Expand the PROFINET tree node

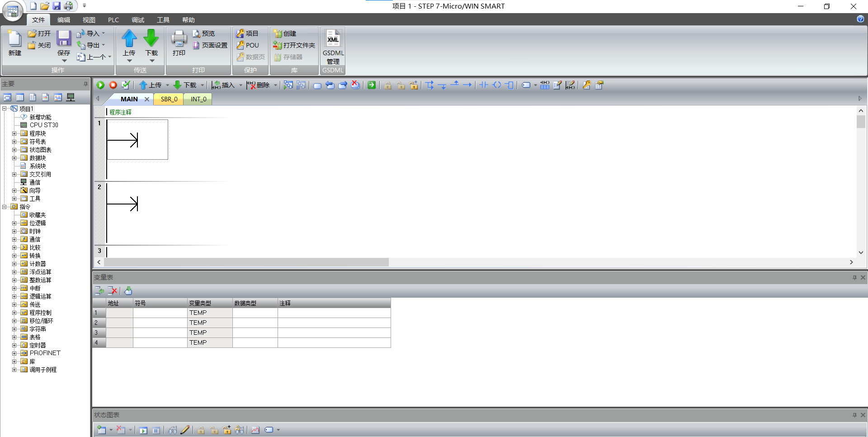click(x=14, y=353)
